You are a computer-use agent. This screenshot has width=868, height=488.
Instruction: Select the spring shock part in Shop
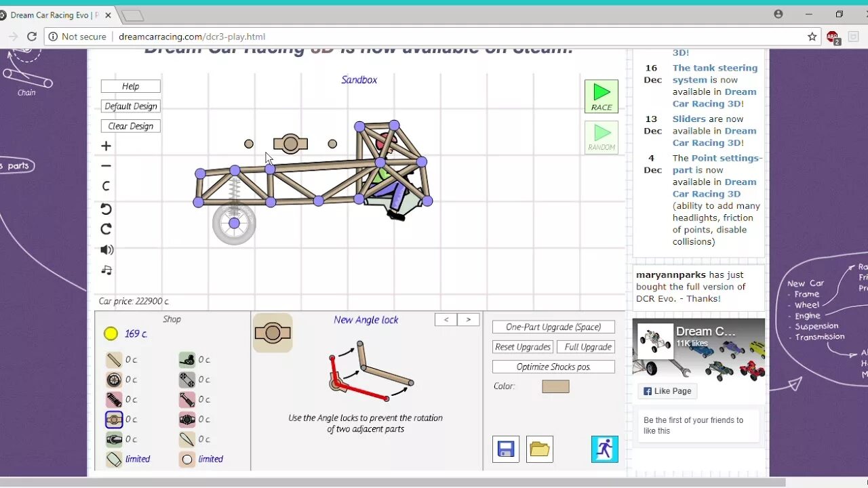pyautogui.click(x=114, y=399)
